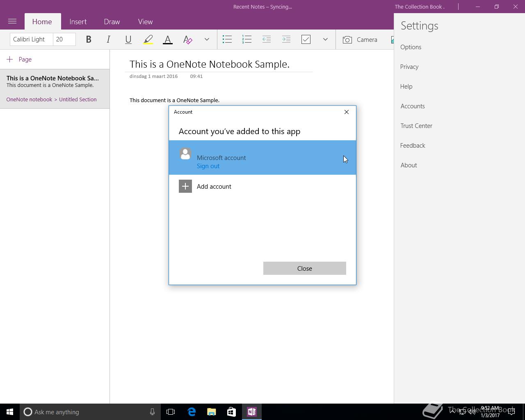Click the Add account label
Image resolution: width=525 pixels, height=420 pixels.
tap(214, 187)
